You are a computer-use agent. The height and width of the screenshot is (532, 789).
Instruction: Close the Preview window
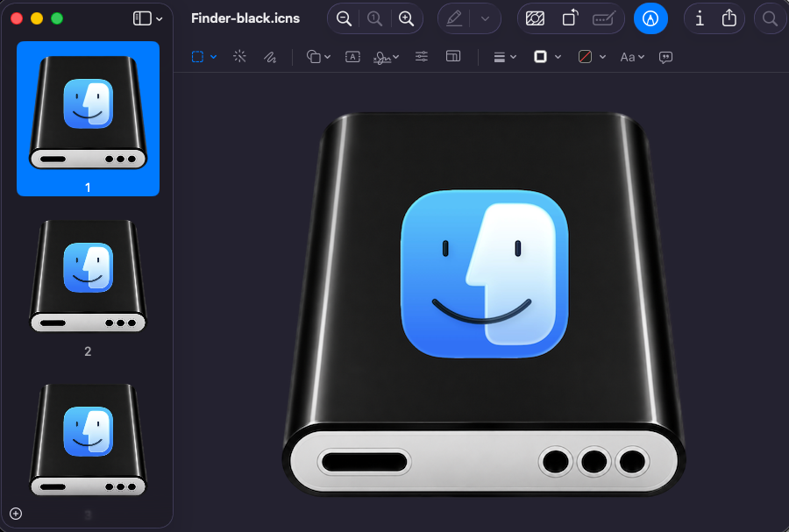click(x=17, y=18)
